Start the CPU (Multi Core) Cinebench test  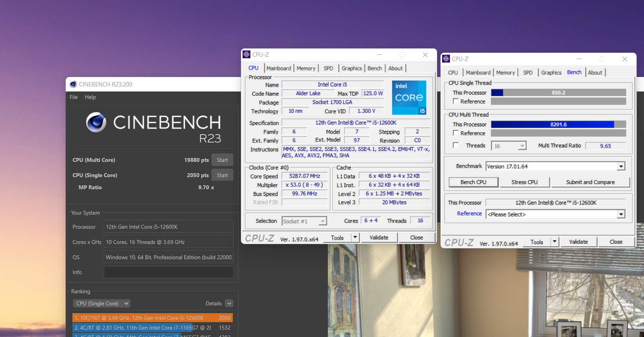coord(222,160)
